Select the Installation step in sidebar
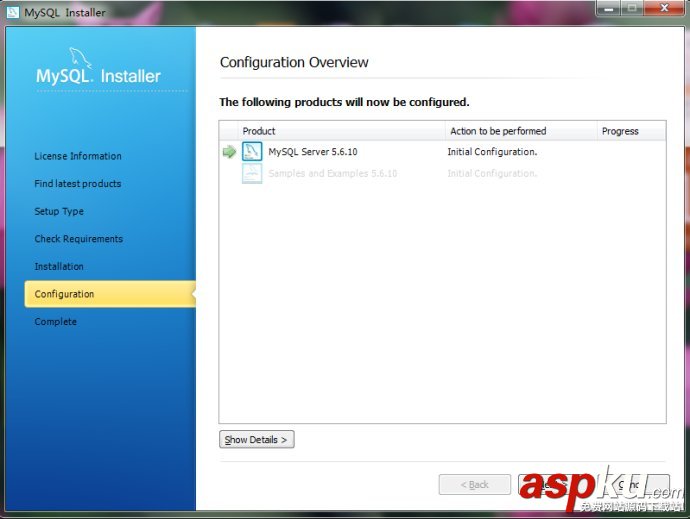This screenshot has height=519, width=690. pyautogui.click(x=59, y=266)
